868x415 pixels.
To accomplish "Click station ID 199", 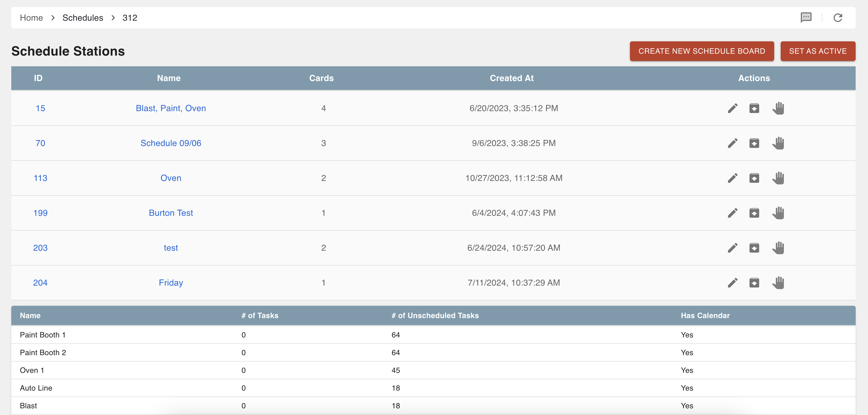I will click(x=40, y=213).
